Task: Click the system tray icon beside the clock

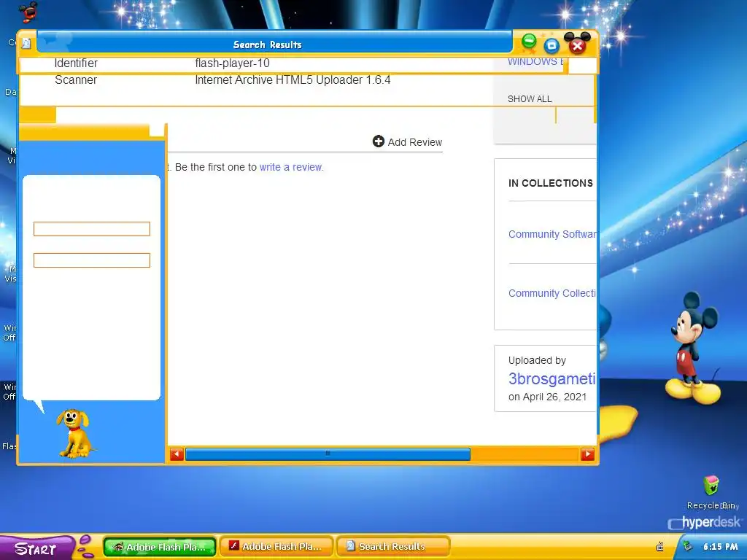Action: 687,546
